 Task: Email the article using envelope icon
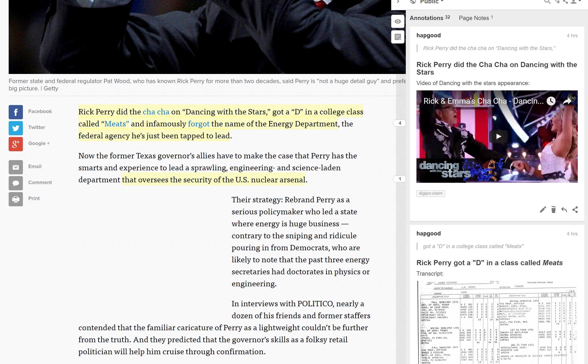pyautogui.click(x=16, y=167)
